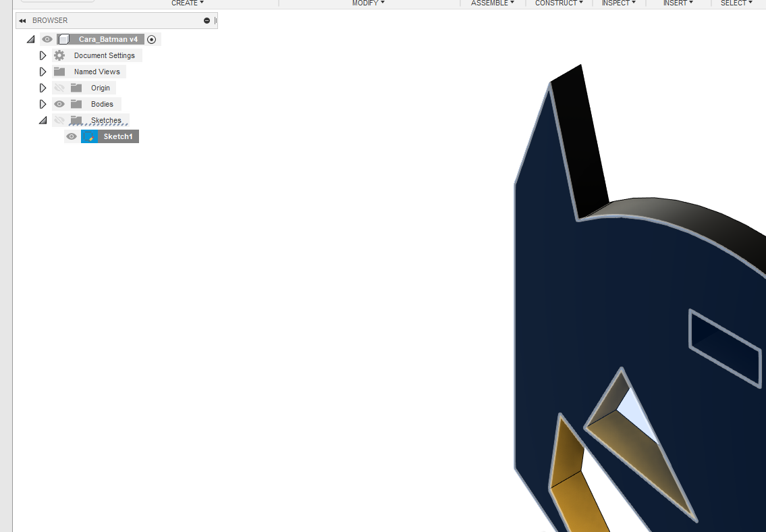
Task: Expand the Origin folder node
Action: 43,88
